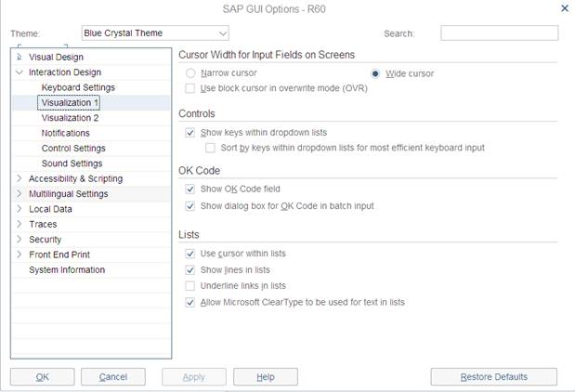Viewport: 575px width, 392px height.
Task: Expand the Local Data node
Action: pyautogui.click(x=20, y=209)
